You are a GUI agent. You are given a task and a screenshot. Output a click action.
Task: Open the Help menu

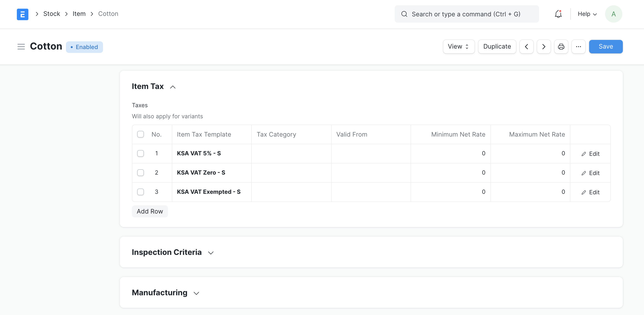[x=587, y=14]
